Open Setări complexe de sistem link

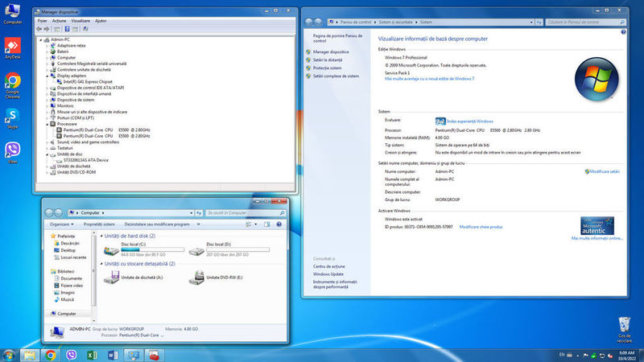(336, 76)
